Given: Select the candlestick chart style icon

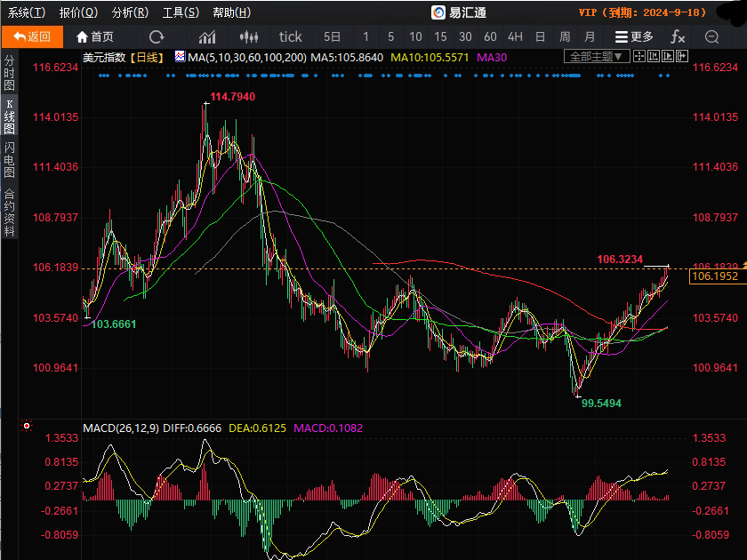Looking at the screenshot, I should (x=249, y=36).
